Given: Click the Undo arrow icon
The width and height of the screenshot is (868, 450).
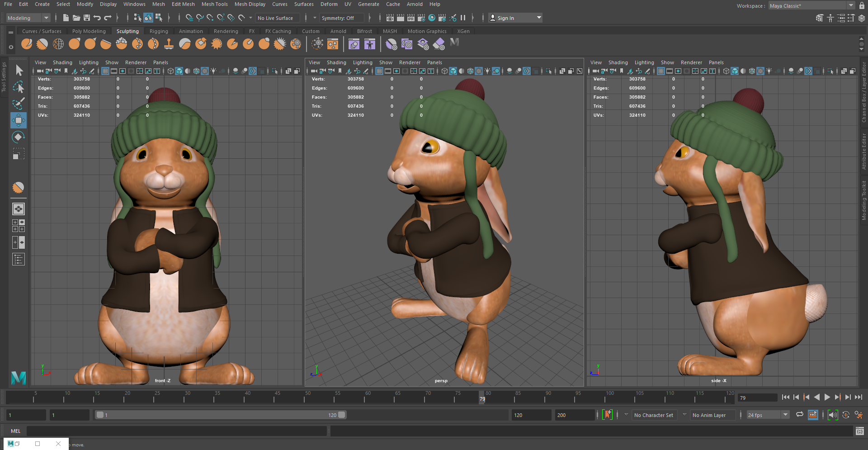Looking at the screenshot, I should [97, 18].
